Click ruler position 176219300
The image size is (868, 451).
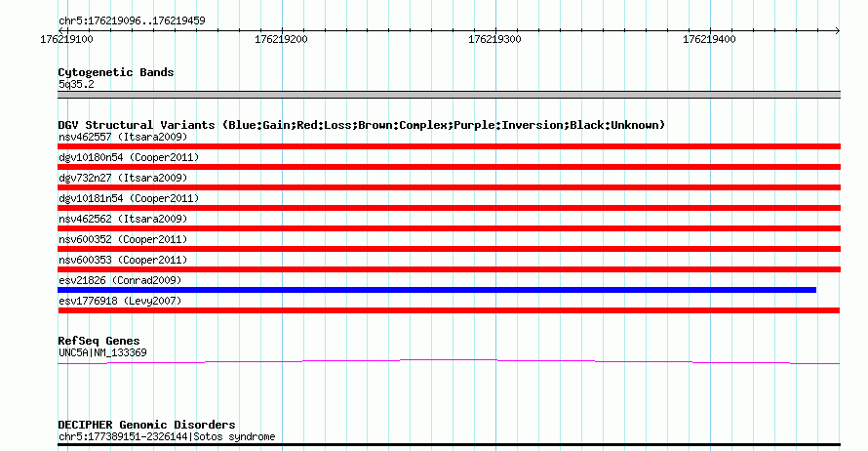pyautogui.click(x=494, y=39)
